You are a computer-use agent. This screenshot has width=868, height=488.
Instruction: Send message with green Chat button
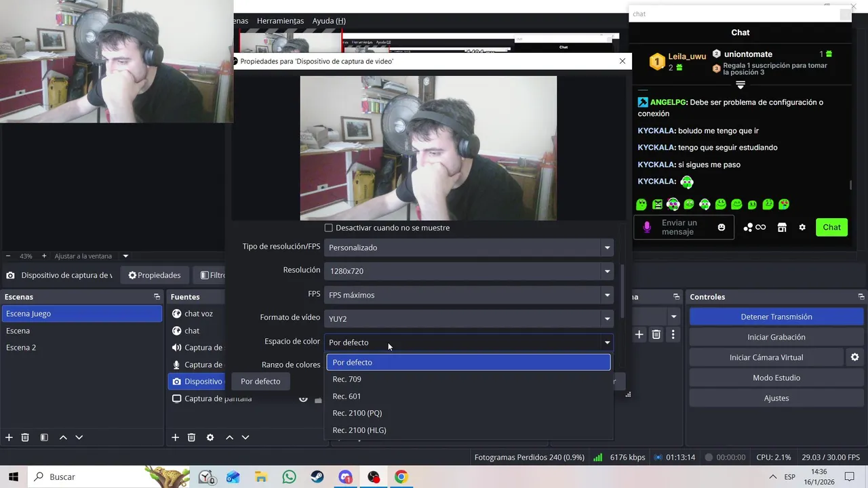pos(832,227)
